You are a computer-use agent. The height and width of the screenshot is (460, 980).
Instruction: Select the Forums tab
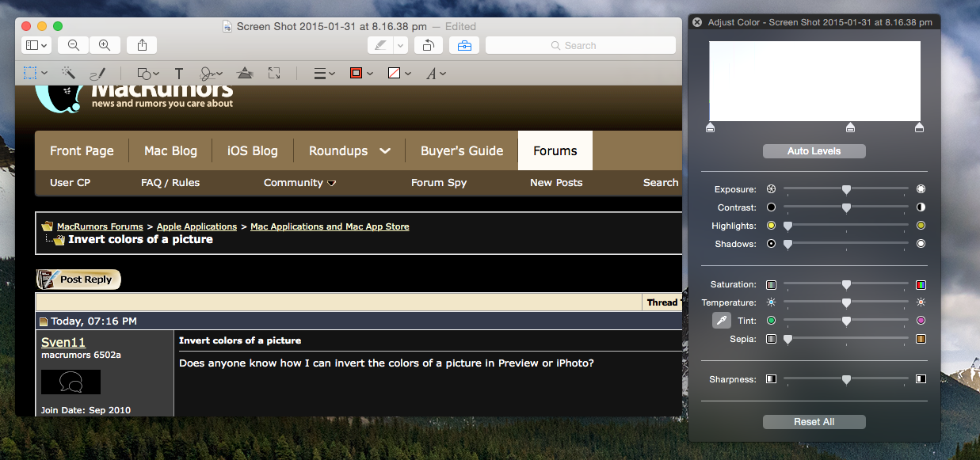[x=555, y=150]
